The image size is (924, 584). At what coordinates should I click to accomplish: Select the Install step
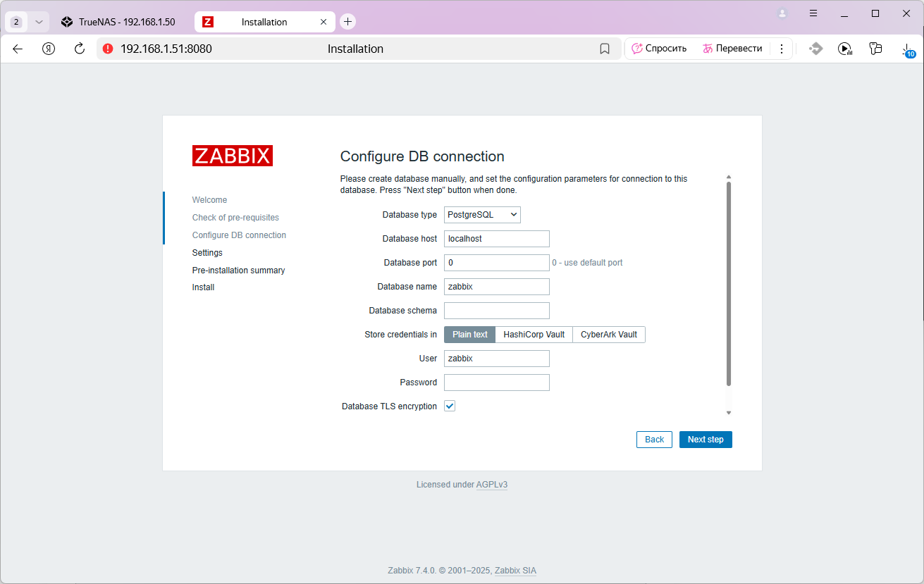204,287
